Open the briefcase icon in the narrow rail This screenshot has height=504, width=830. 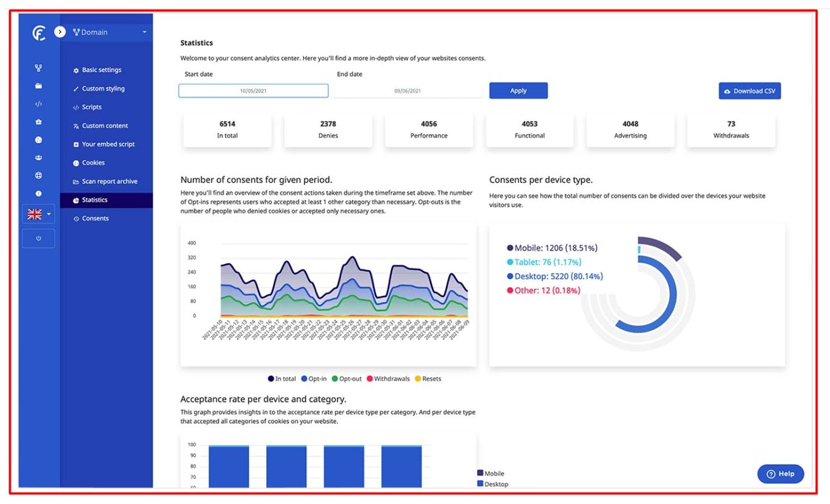tap(38, 122)
